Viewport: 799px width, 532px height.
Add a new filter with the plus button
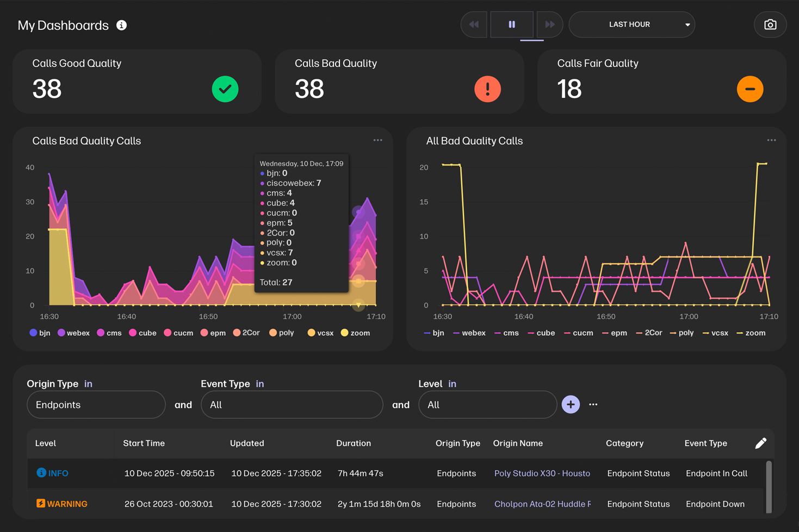tap(571, 404)
